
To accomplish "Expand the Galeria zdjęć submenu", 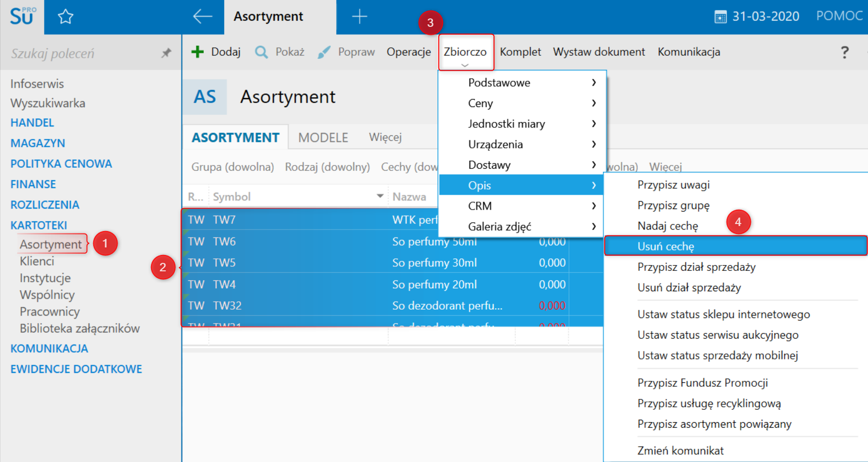I will (522, 227).
